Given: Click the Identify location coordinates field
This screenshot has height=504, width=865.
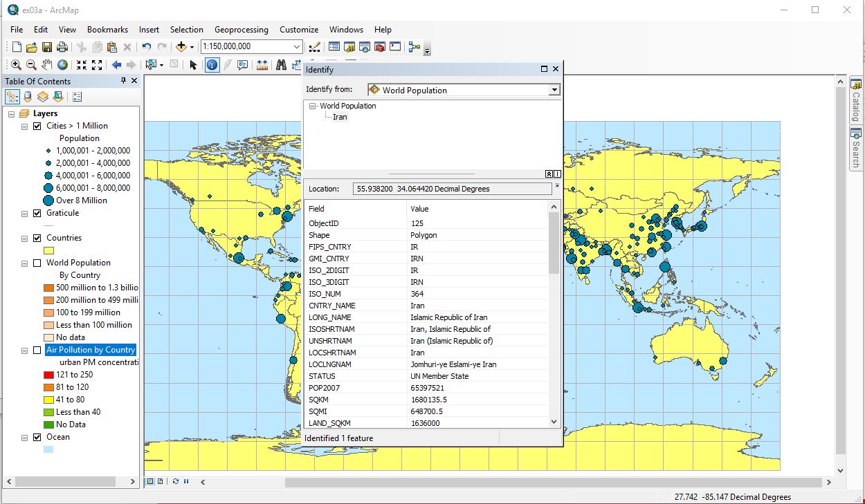Looking at the screenshot, I should coord(452,189).
